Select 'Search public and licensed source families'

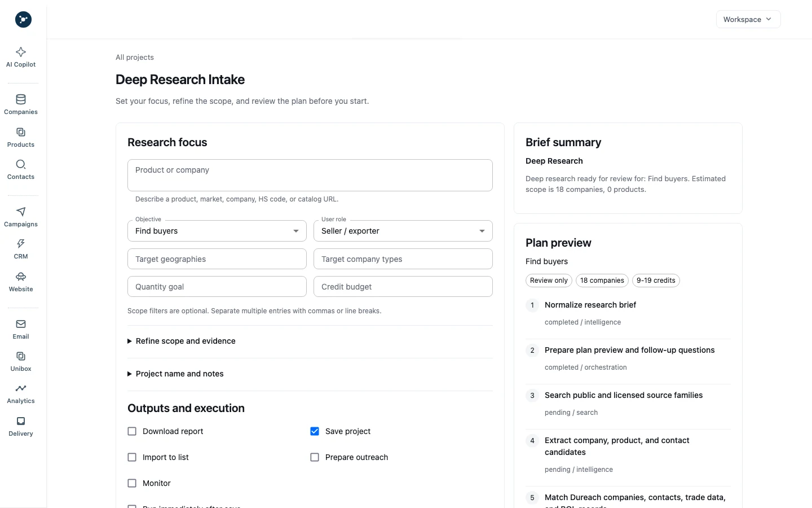tap(624, 395)
